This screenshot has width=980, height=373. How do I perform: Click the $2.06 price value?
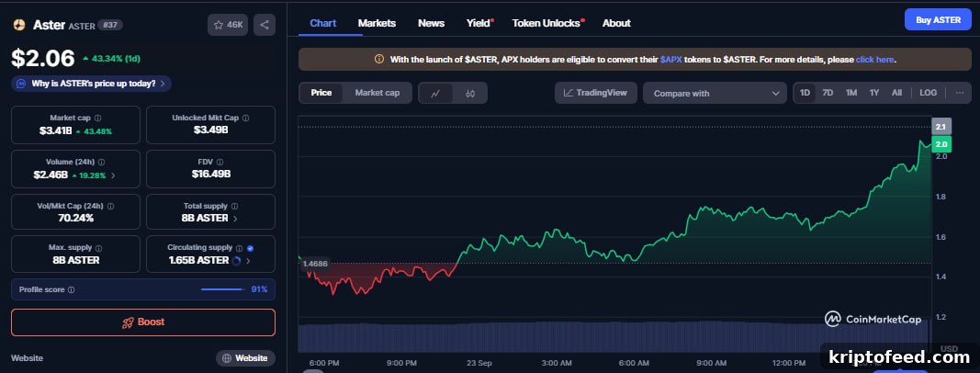[x=43, y=58]
